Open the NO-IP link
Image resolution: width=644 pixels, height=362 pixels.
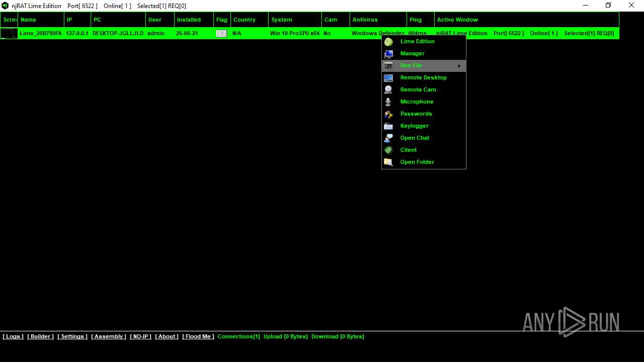coord(140,336)
